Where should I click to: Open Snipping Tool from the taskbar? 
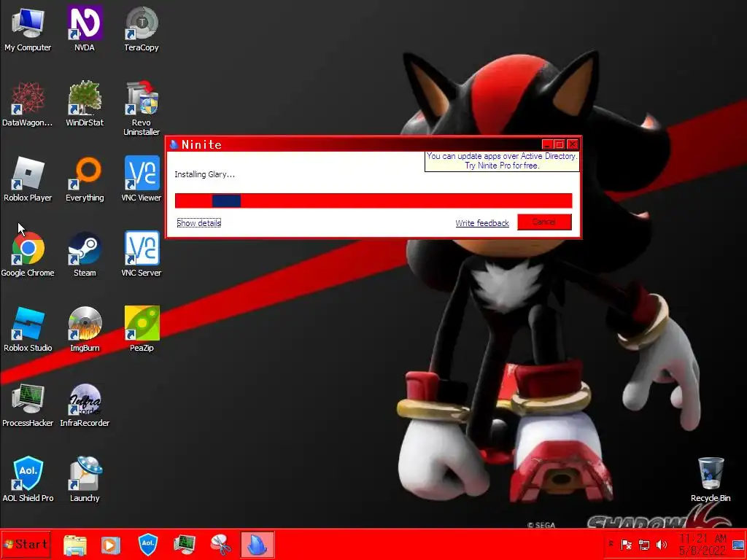[x=220, y=545]
